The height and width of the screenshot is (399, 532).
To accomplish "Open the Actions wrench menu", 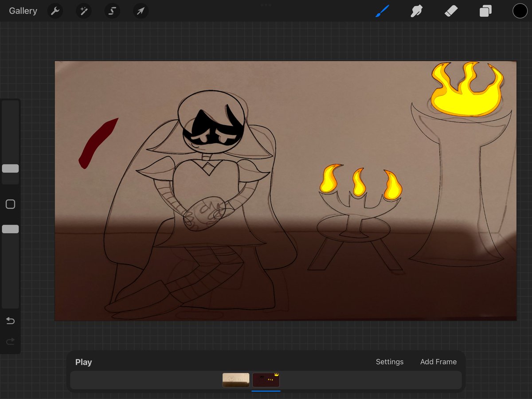I will [x=55, y=11].
